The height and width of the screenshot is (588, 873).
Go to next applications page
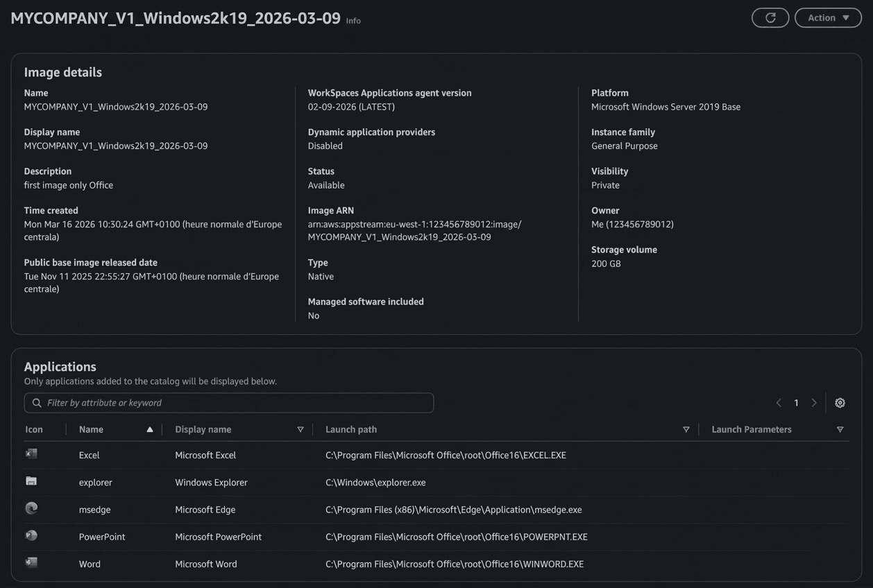[x=814, y=403]
